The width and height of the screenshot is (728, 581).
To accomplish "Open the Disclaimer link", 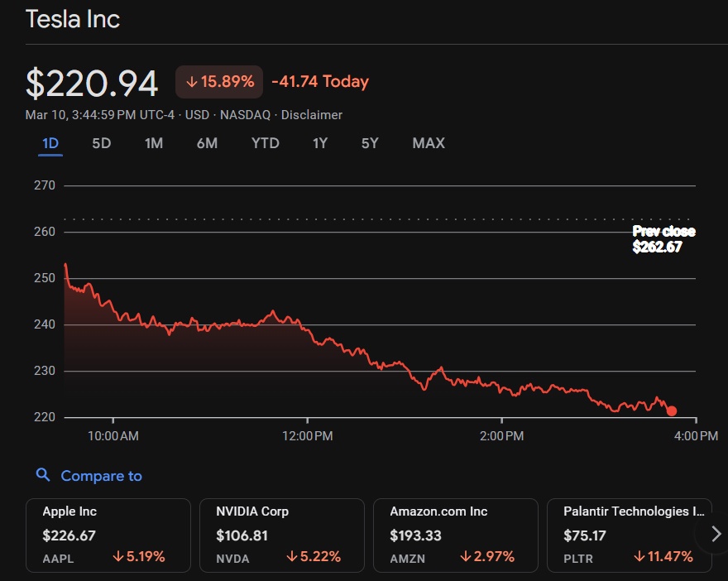I will 311,115.
